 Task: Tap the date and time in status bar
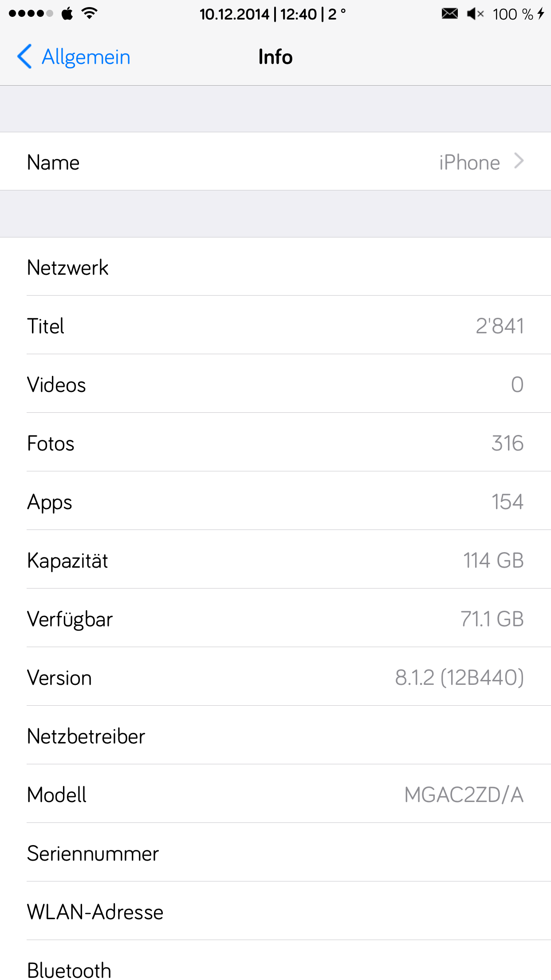272,14
